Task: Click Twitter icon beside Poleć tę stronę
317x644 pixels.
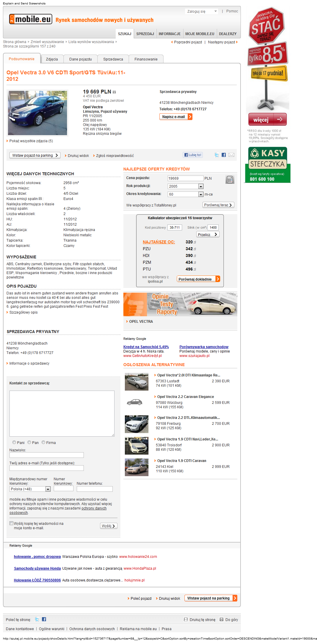Action: (x=37, y=619)
